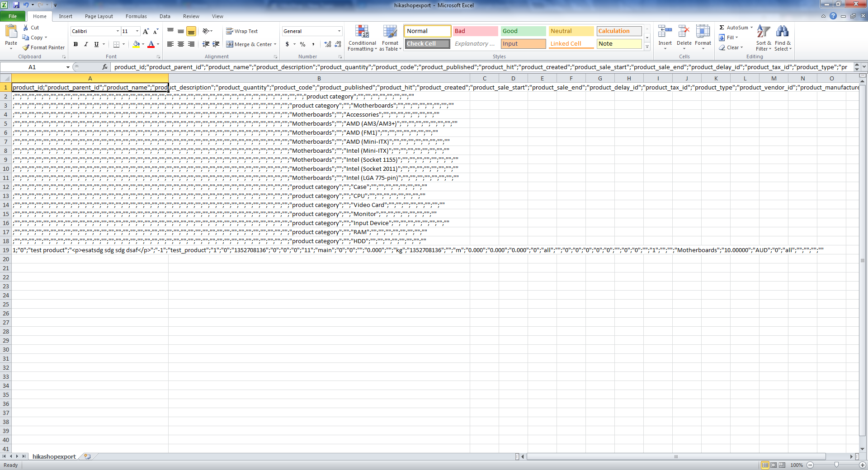Screen dimensions: 868x470
Task: Toggle left text alignment
Action: tap(170, 44)
